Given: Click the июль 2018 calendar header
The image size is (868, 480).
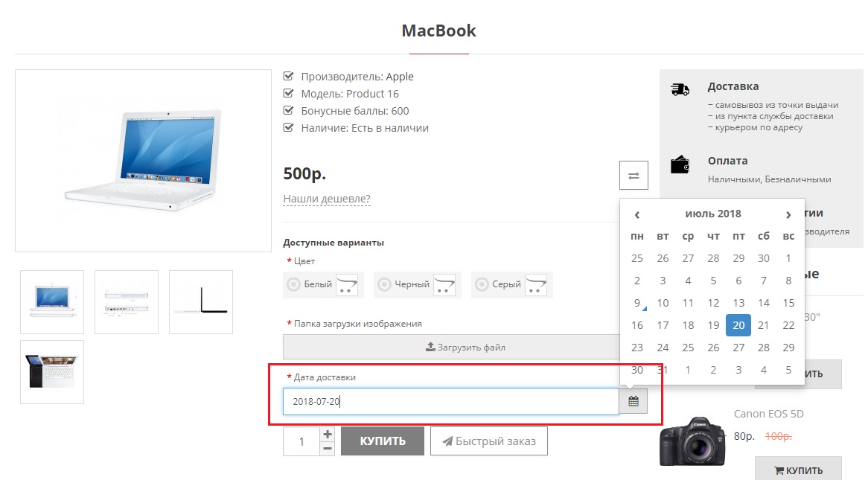Looking at the screenshot, I should tap(712, 214).
